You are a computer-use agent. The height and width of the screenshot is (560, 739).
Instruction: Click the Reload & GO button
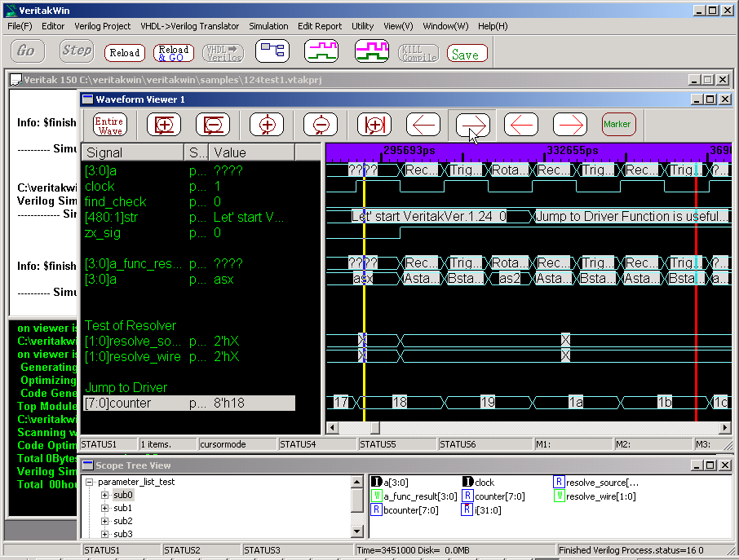coord(174,53)
